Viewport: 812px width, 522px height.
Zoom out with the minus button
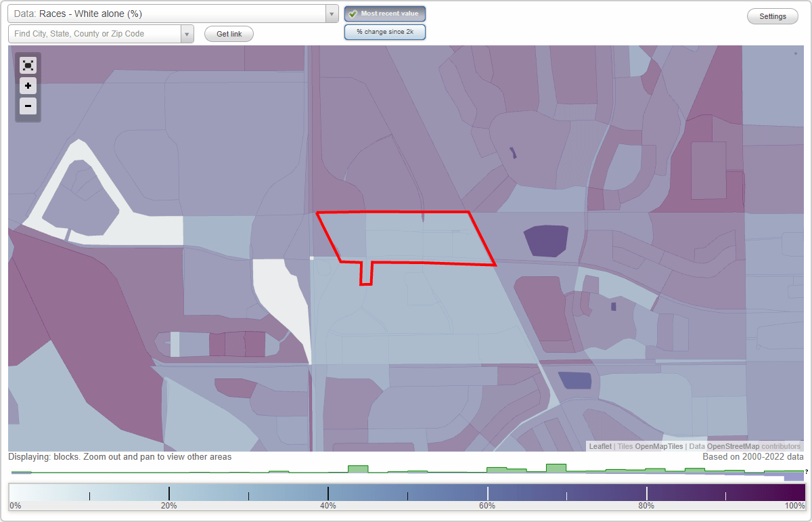(28, 106)
